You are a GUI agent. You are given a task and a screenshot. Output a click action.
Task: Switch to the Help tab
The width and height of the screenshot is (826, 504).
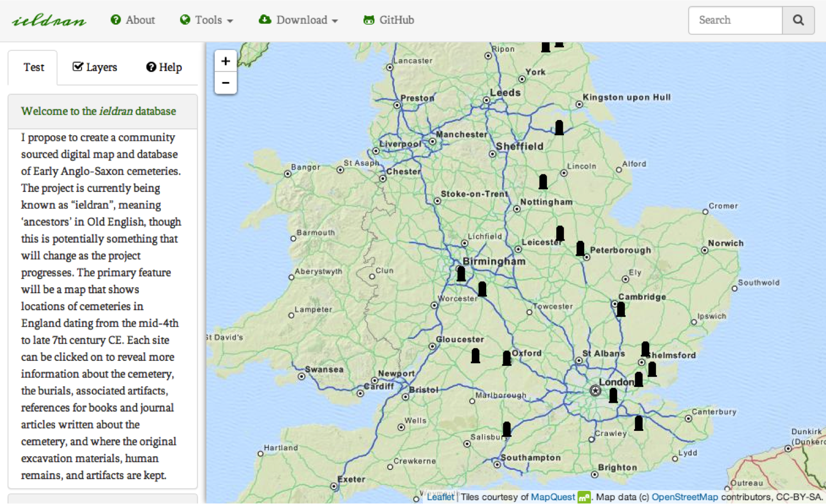[x=164, y=67]
